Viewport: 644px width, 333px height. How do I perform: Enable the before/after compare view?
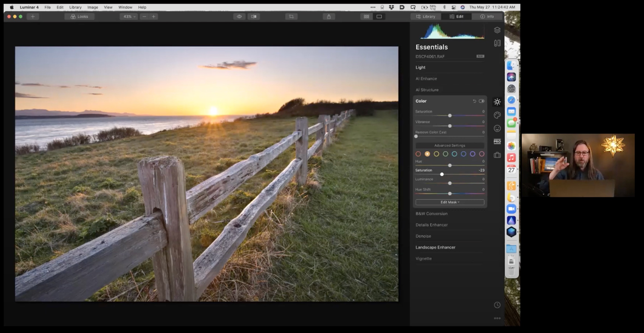pyautogui.click(x=254, y=16)
